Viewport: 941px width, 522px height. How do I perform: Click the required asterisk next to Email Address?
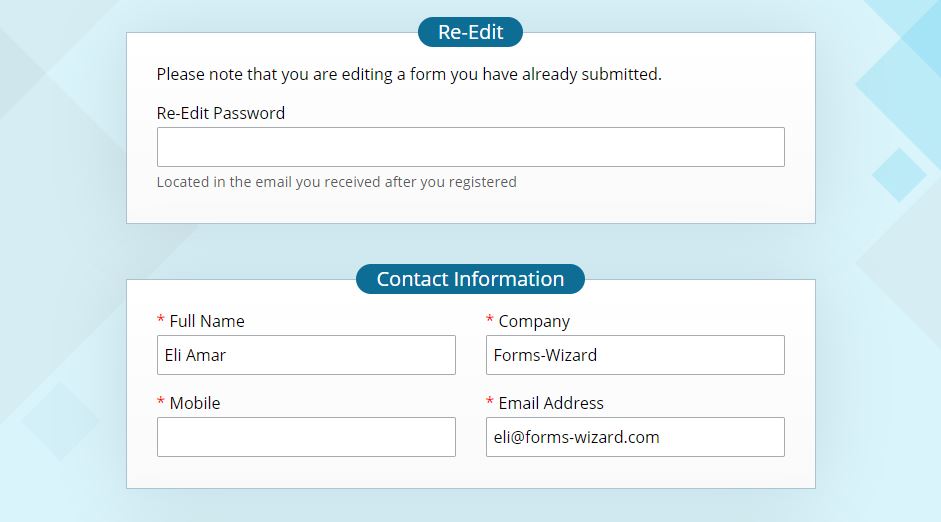[490, 403]
